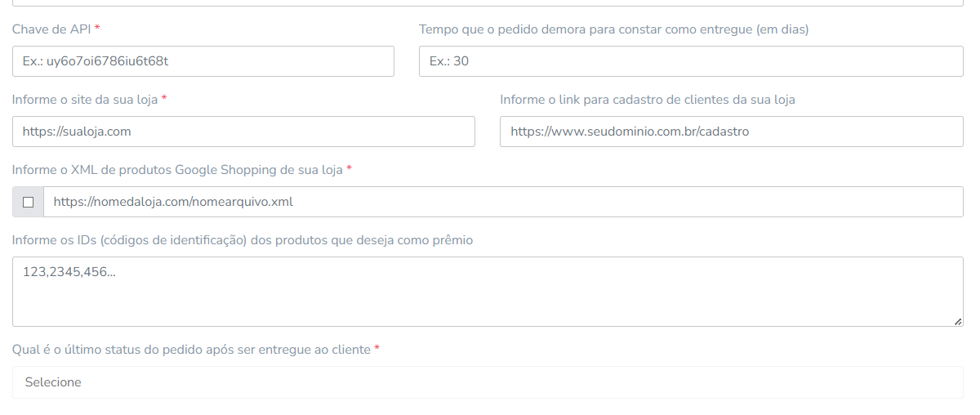Screen dimensions: 980x415
Task: Click the partially visible field at the top
Action: point(488,3)
